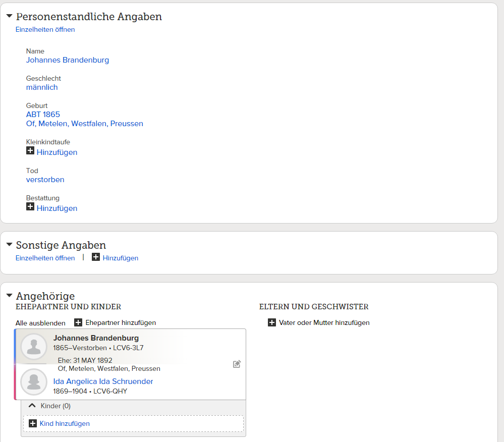Collapse the Personenstandliche Angaben section
Screen dimensions: 504x442
pyautogui.click(x=9, y=16)
